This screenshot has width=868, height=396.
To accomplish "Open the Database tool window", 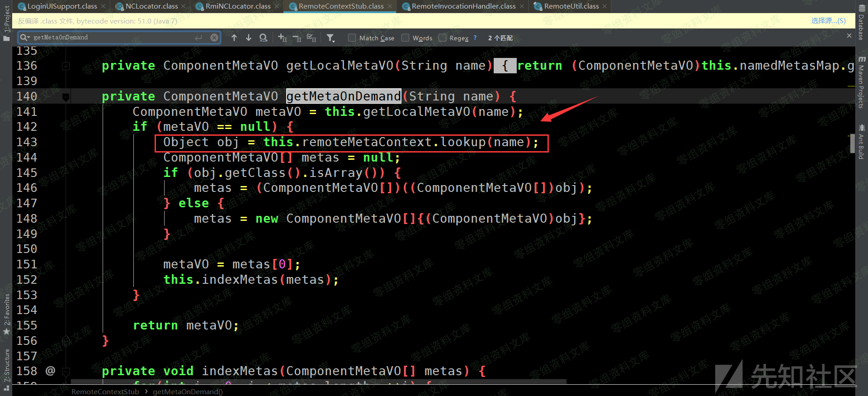I will point(861,23).
